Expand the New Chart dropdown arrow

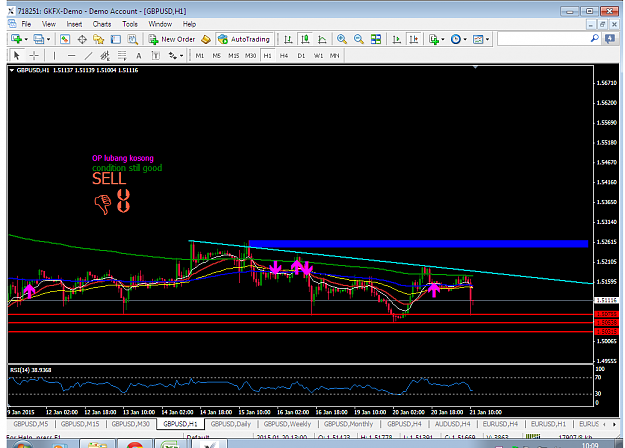26,39
